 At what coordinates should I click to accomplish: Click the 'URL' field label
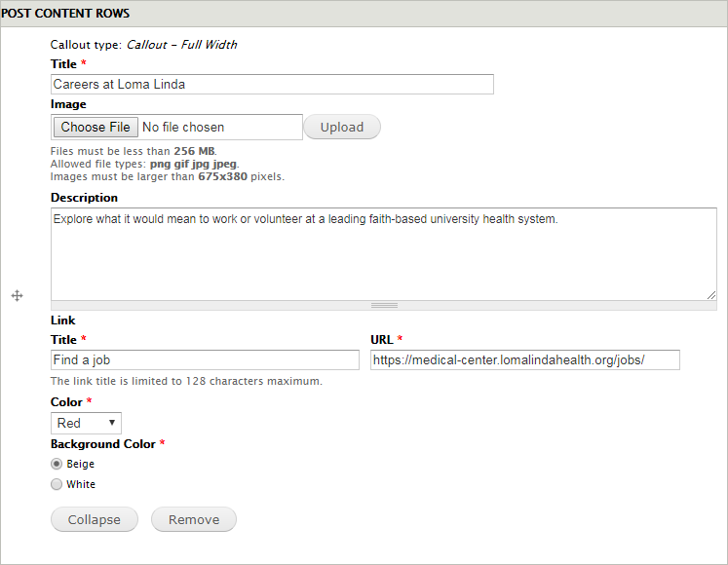coord(382,340)
